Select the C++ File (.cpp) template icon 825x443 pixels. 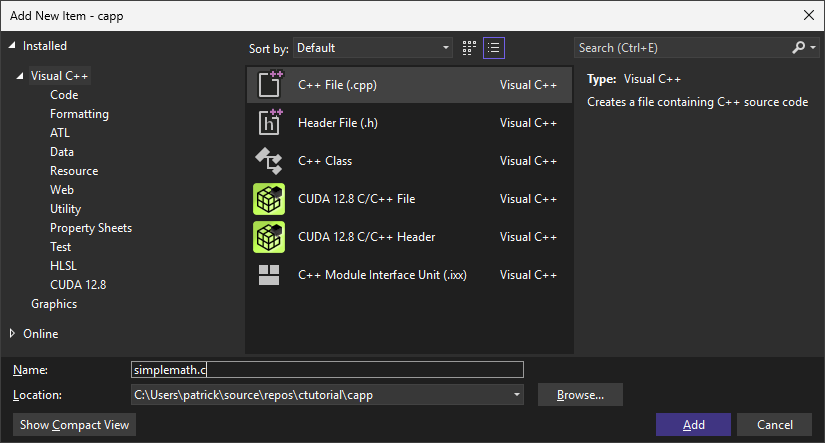click(270, 84)
